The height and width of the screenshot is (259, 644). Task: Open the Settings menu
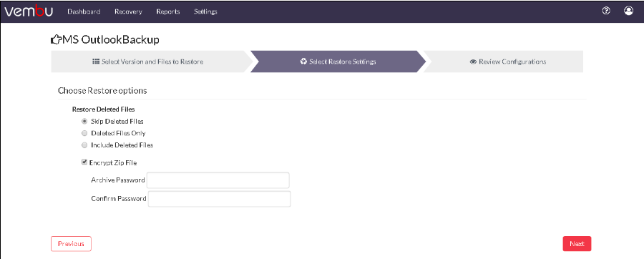[205, 11]
